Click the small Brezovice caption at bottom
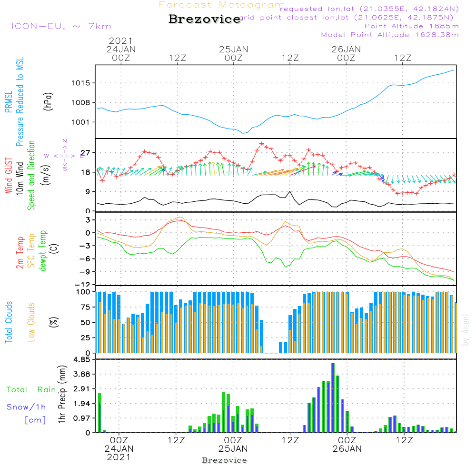Image resolution: width=476 pixels, height=476 pixels. coord(224,460)
